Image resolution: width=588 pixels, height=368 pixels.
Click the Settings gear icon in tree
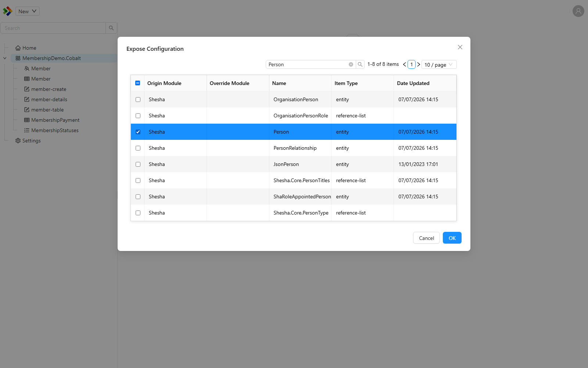pyautogui.click(x=18, y=141)
